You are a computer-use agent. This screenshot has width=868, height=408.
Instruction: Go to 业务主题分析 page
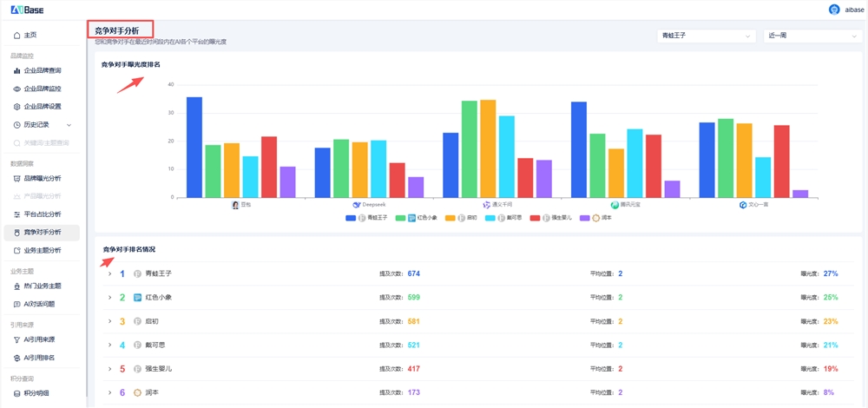[42, 250]
